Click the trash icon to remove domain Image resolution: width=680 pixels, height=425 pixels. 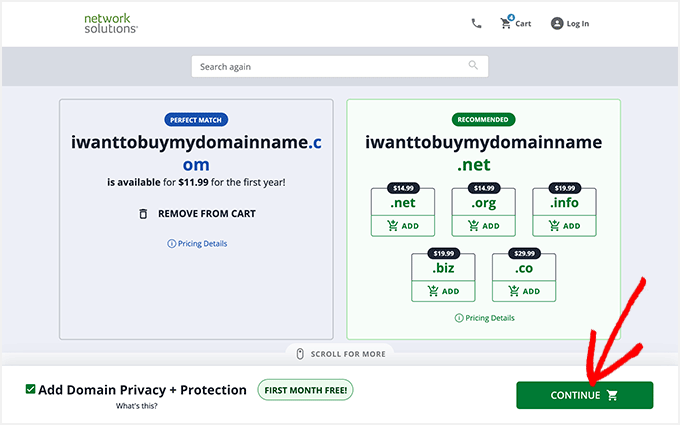(143, 214)
